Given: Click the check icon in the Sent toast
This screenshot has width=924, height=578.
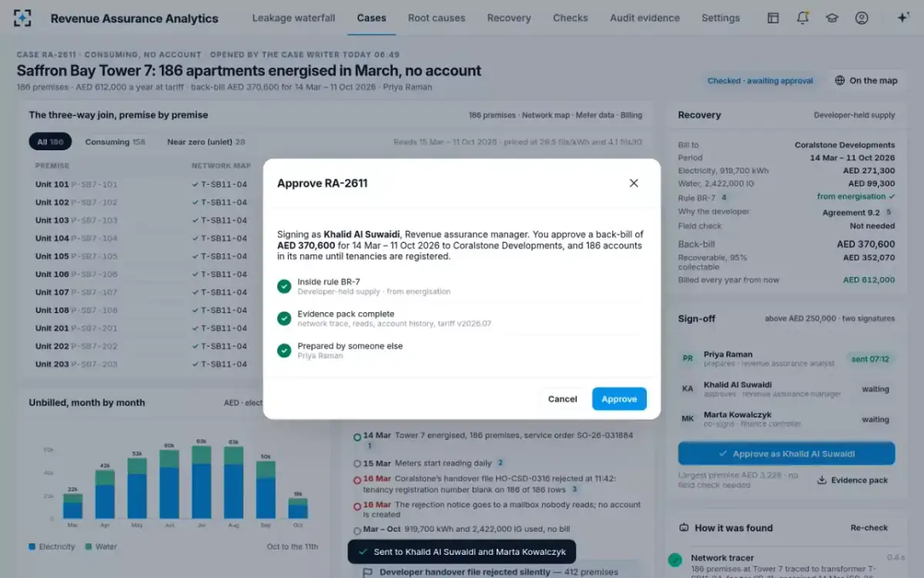Looking at the screenshot, I should 363,552.
